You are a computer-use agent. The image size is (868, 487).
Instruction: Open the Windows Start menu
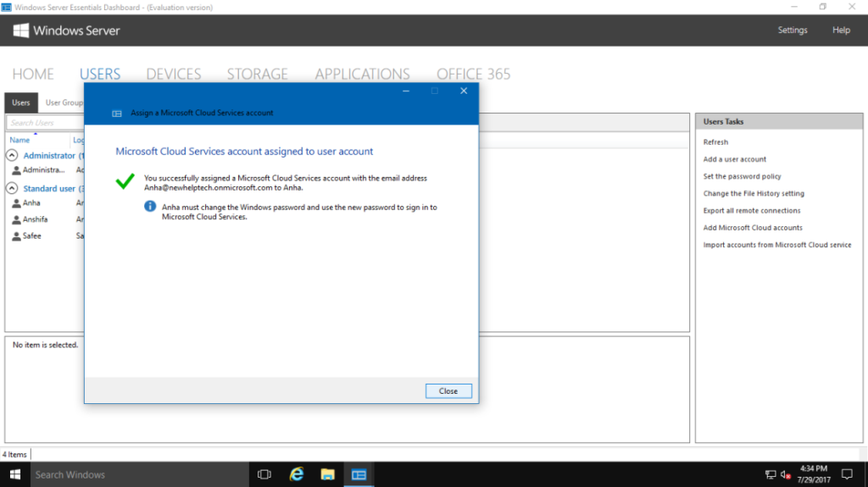15,474
